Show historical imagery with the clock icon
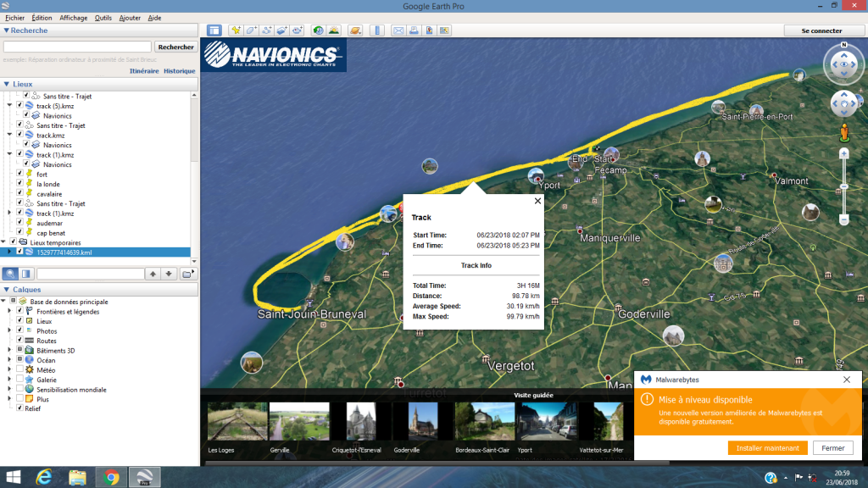Screen dimensions: 868x488 (x=319, y=30)
